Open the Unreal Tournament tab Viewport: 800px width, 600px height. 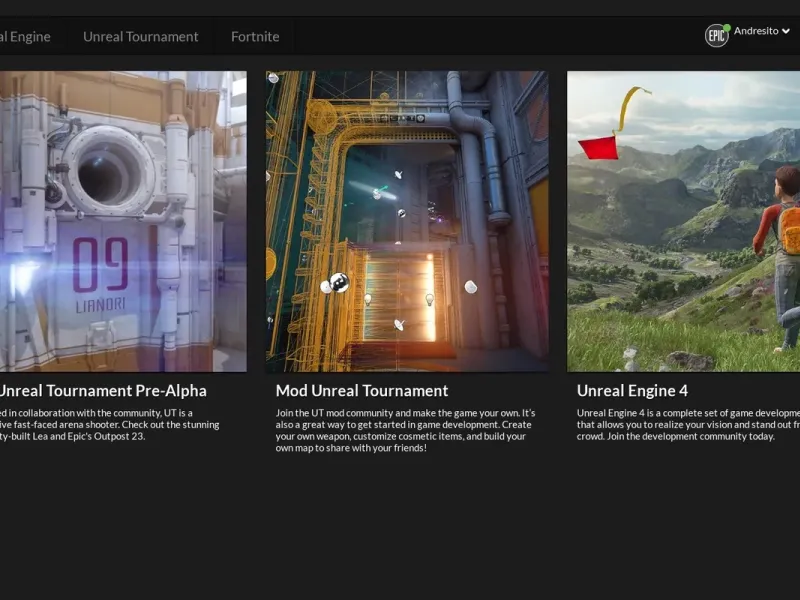click(x=140, y=37)
